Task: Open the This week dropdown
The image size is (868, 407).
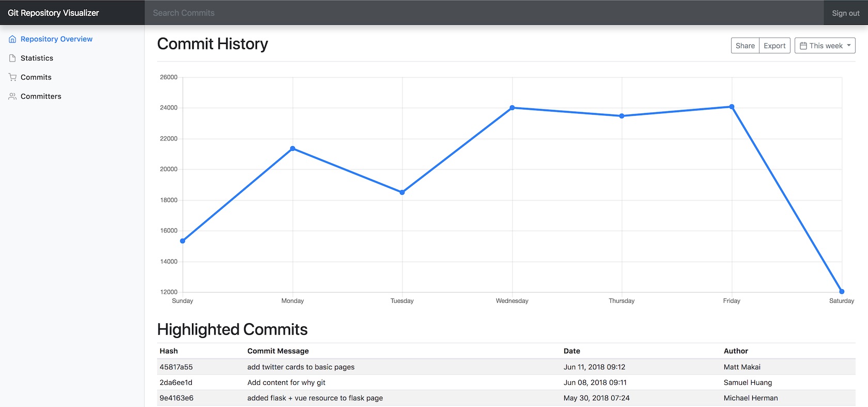Action: 825,45
